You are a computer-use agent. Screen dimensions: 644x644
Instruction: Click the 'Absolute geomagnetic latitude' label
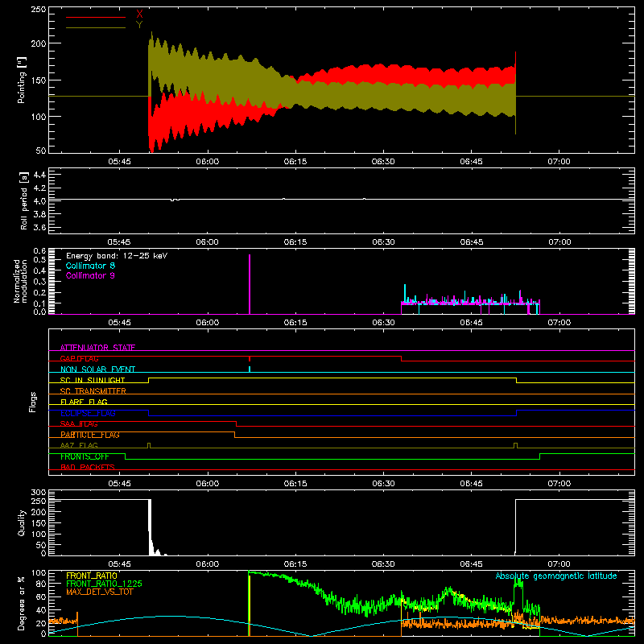point(556,576)
